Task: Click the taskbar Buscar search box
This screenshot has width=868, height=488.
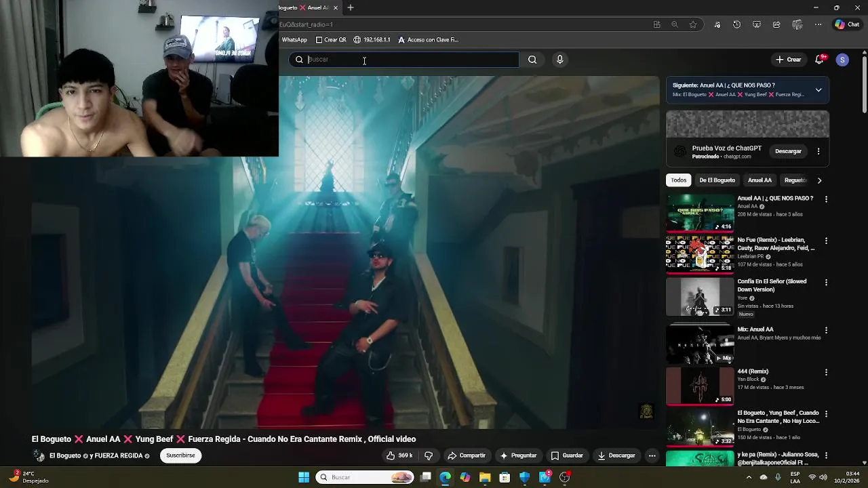Action: (x=365, y=477)
